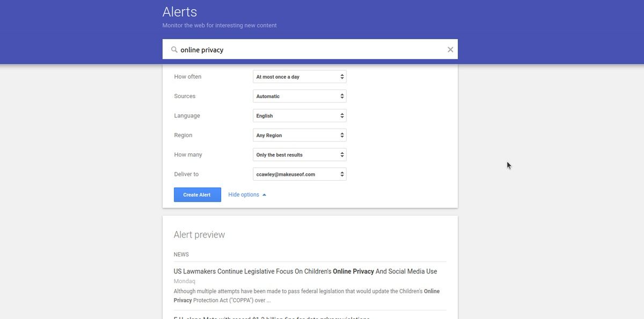
Task: Click the COPPA article snippet text
Action: tap(306, 295)
